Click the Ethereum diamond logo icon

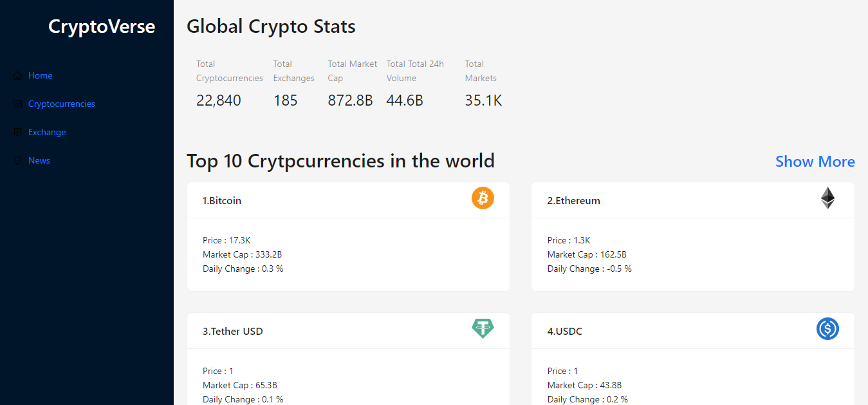click(827, 198)
